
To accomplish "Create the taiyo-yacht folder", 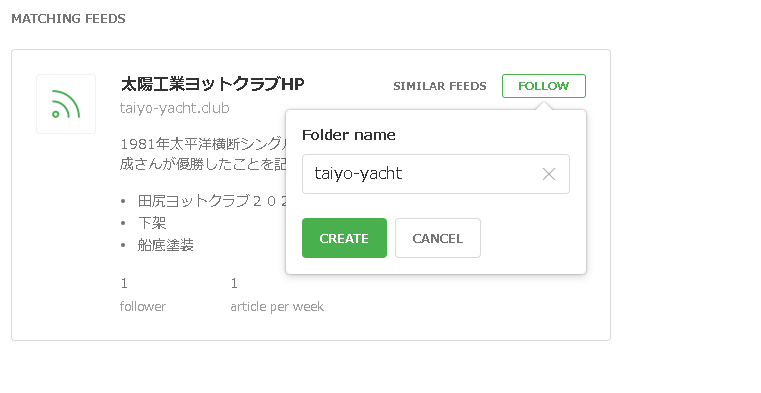I will click(344, 238).
